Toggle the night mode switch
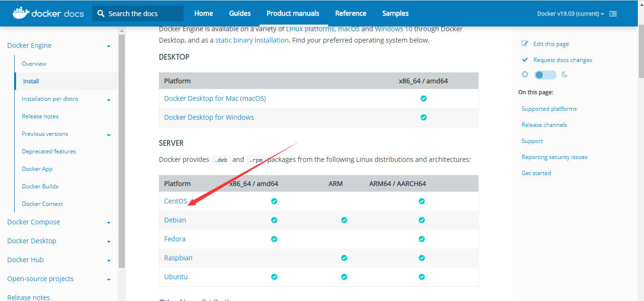 pyautogui.click(x=545, y=75)
